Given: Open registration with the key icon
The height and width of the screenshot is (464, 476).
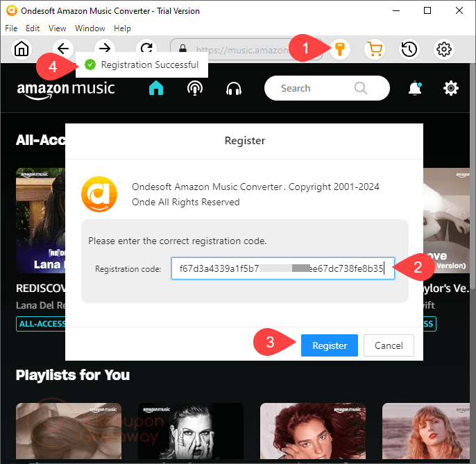Looking at the screenshot, I should coord(340,49).
